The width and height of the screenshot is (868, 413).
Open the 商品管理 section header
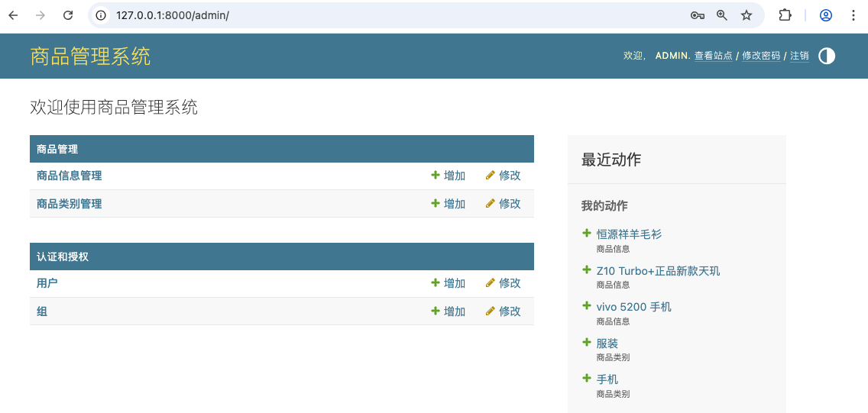point(57,150)
